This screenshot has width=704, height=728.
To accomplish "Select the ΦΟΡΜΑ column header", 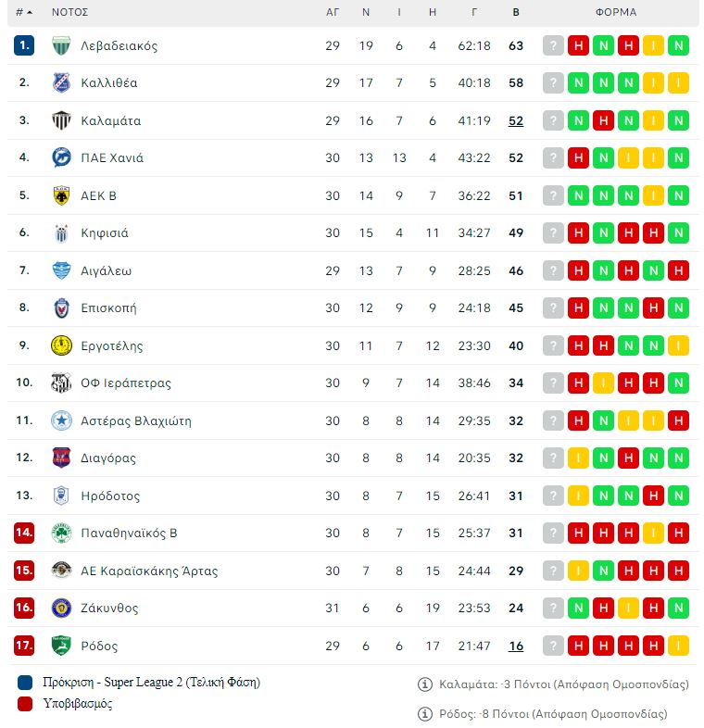I will pyautogui.click(x=616, y=13).
